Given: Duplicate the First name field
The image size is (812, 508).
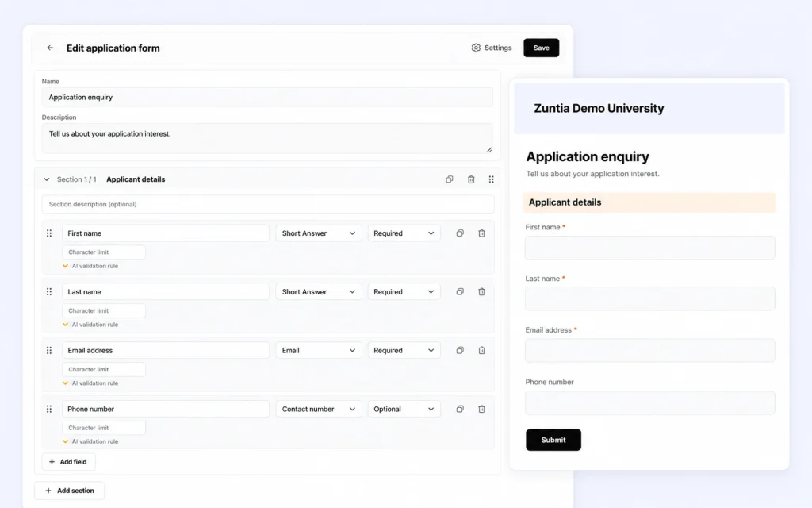Looking at the screenshot, I should [460, 233].
